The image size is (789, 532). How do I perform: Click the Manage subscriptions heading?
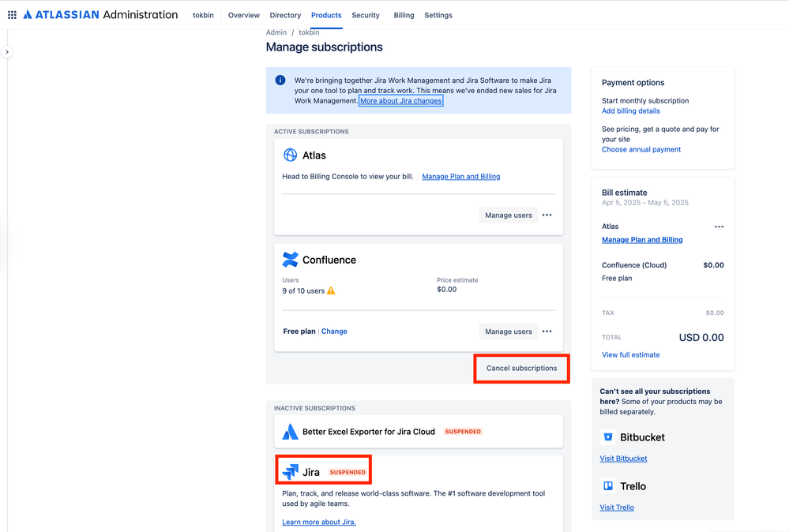[324, 47]
